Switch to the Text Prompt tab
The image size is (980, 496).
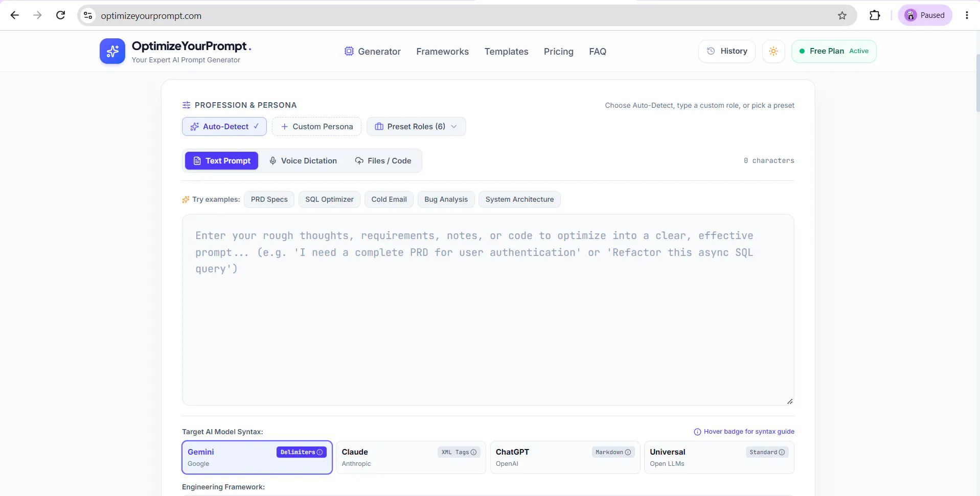[x=221, y=161]
